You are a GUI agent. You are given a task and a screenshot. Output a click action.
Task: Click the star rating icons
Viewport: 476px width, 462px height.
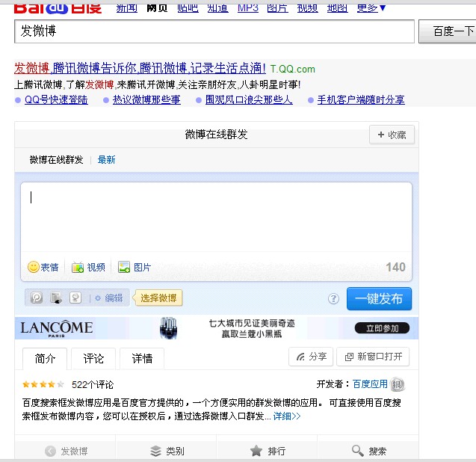coord(43,384)
